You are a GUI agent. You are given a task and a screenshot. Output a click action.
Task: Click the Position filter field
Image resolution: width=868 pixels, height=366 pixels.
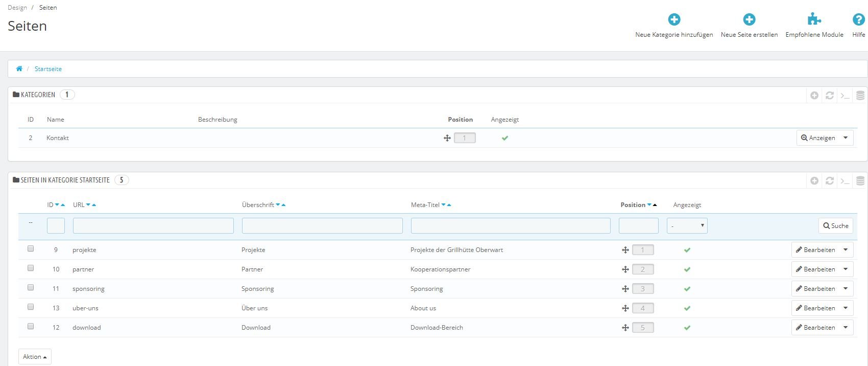click(x=639, y=225)
